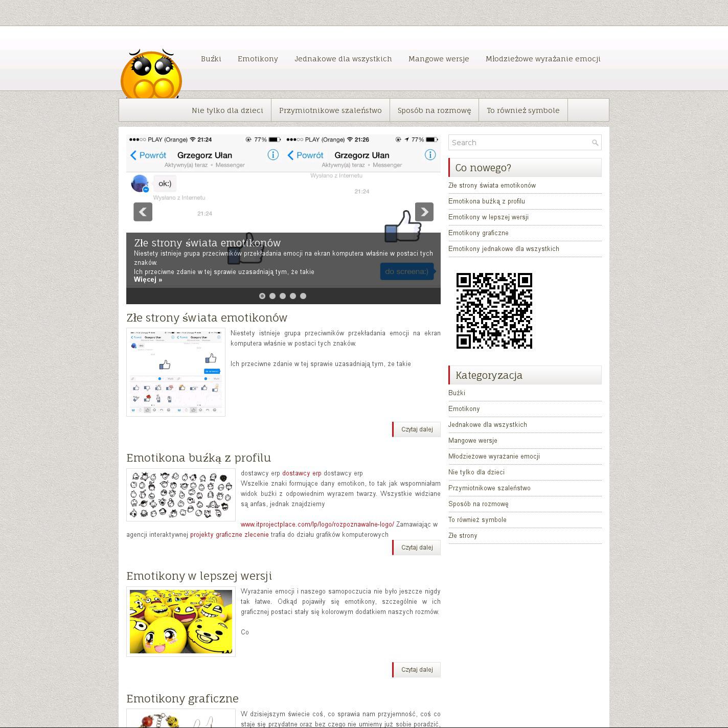Open the Messenger screenshot article thumbnail
The width and height of the screenshot is (728, 728).
(176, 372)
